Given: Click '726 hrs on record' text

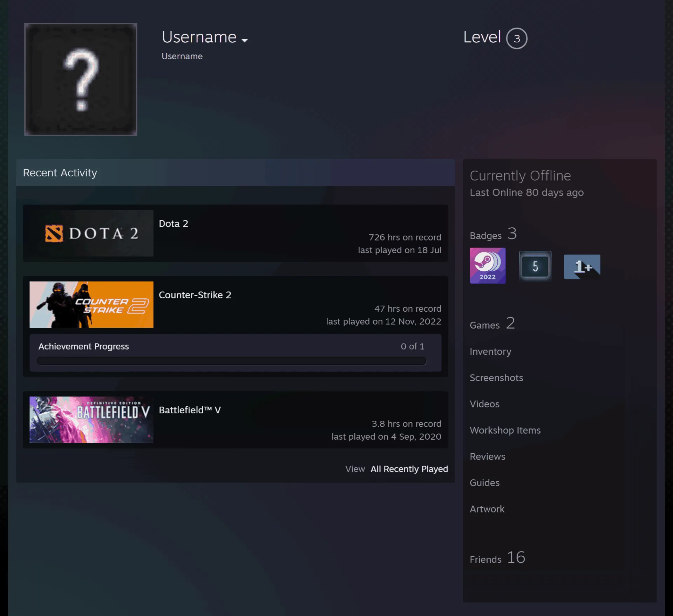Looking at the screenshot, I should point(405,237).
